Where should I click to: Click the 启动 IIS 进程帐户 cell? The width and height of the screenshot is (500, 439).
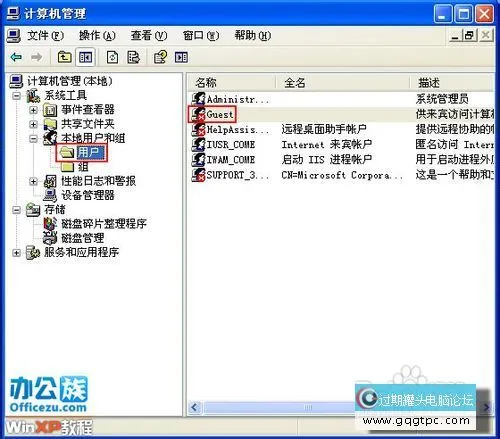tap(327, 159)
